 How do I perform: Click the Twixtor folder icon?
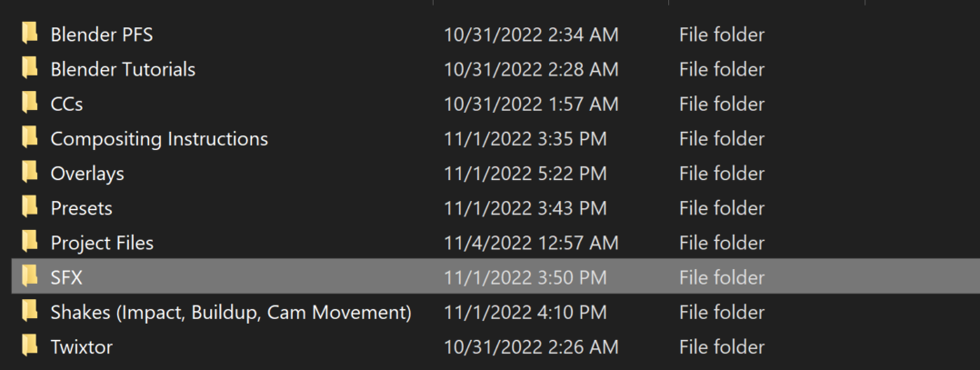click(x=30, y=345)
